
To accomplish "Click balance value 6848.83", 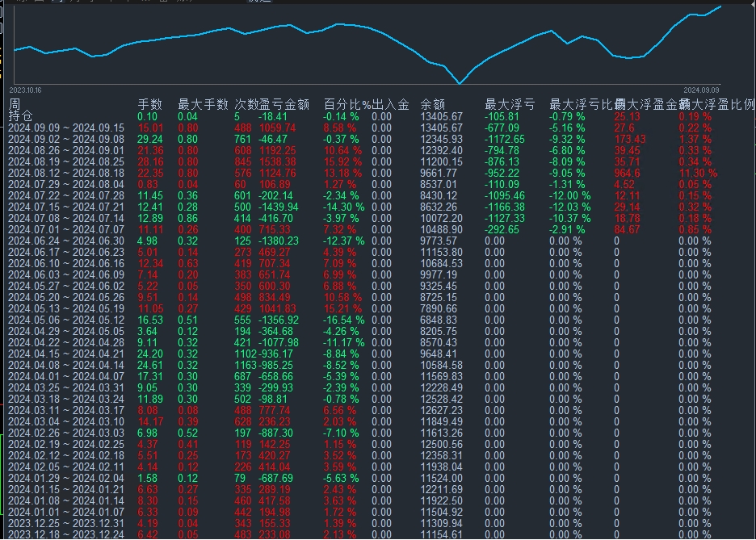I will pos(439,320).
